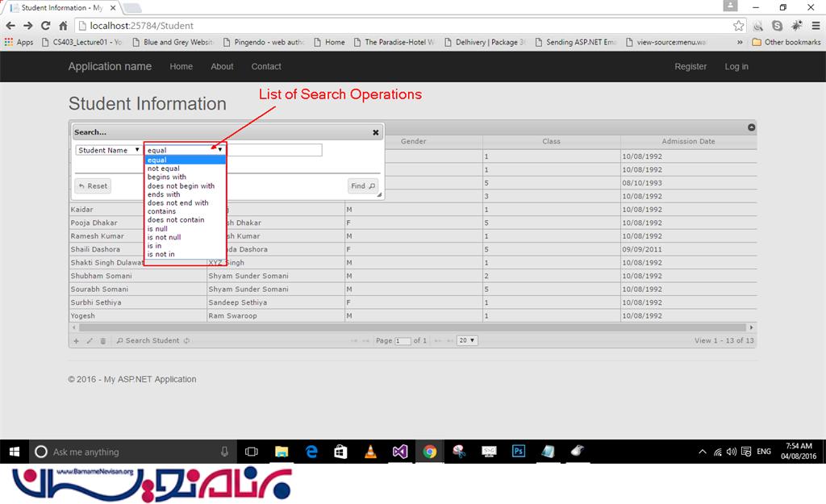This screenshot has height=504, width=826.
Task: Choose 'begins with' search operation
Action: coord(166,177)
